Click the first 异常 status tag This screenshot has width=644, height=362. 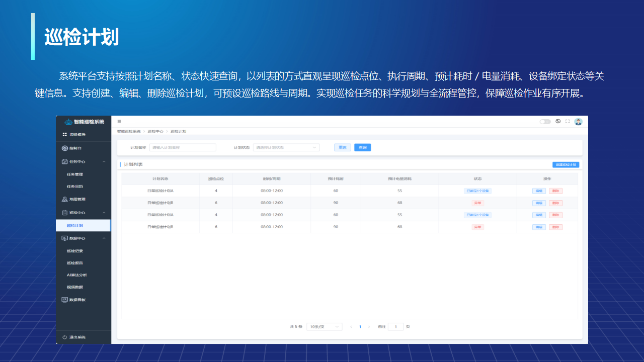point(477,203)
